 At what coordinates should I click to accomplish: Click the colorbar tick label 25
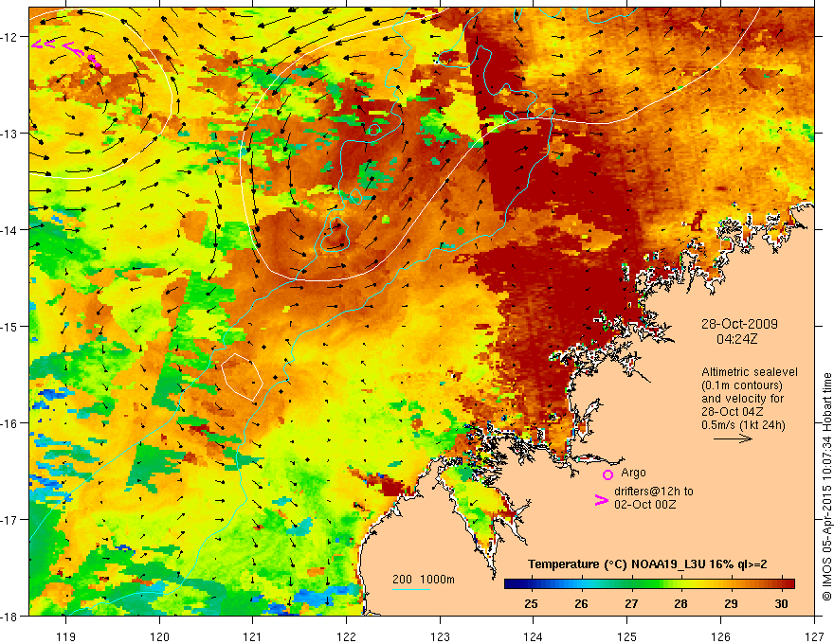coord(531,603)
